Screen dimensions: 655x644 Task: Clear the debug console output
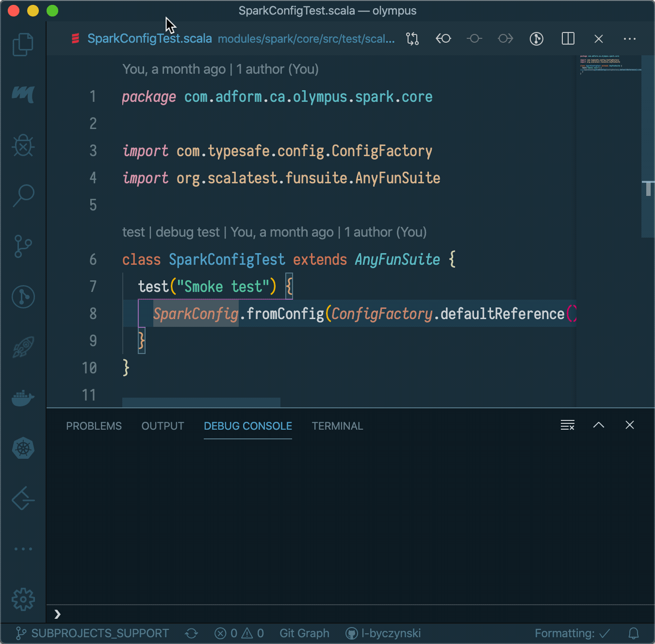(568, 425)
